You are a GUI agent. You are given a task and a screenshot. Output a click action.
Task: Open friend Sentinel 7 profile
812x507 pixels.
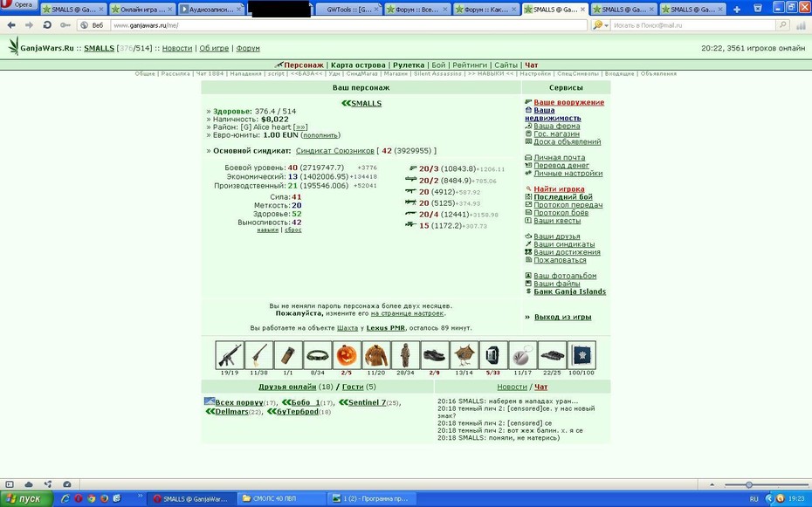click(367, 402)
